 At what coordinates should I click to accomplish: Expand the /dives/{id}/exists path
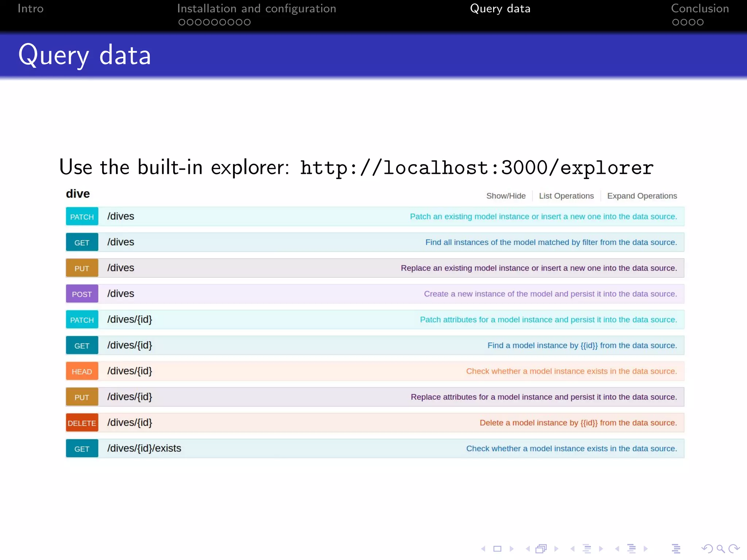click(x=144, y=448)
